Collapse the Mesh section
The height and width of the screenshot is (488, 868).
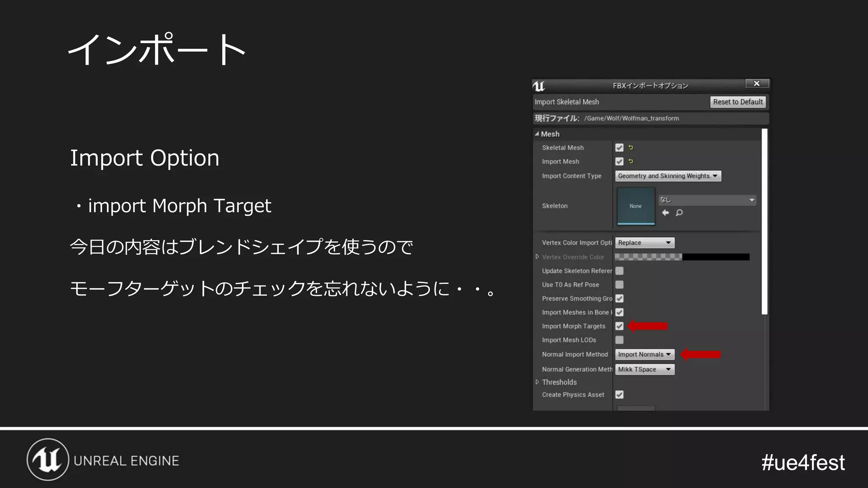tap(537, 134)
